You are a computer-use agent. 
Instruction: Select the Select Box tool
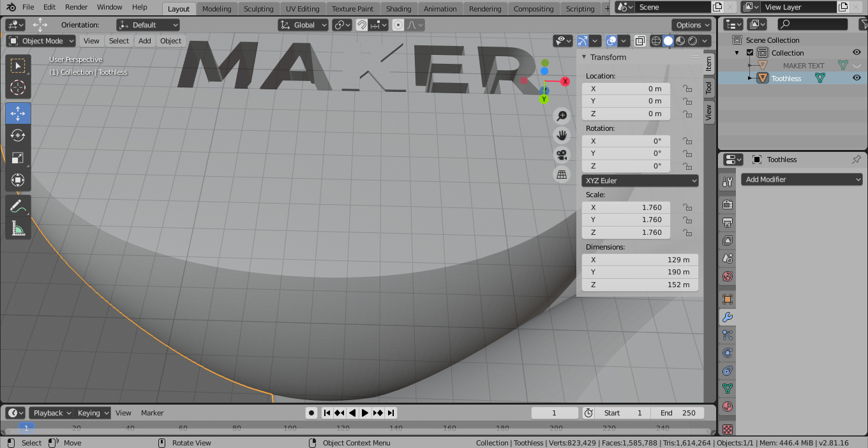[x=18, y=66]
